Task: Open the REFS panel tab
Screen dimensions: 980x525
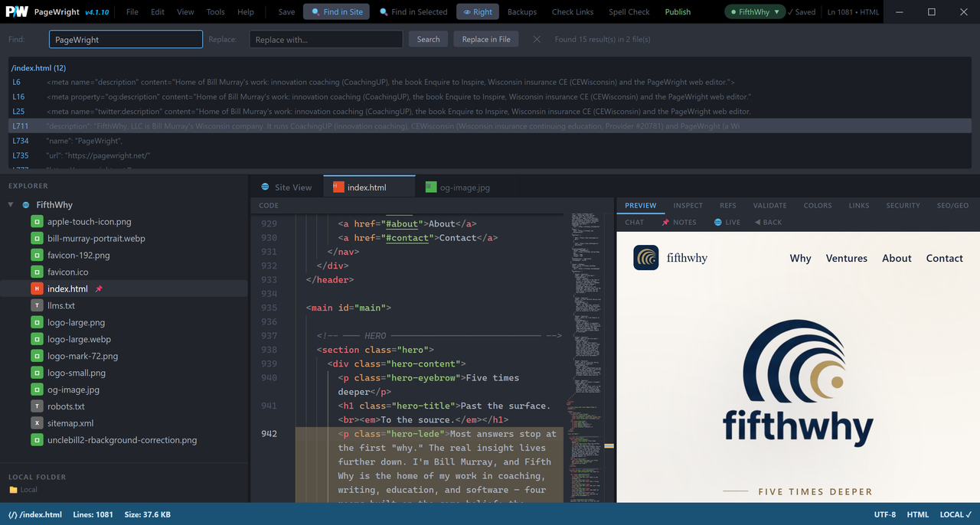Action: click(x=727, y=205)
